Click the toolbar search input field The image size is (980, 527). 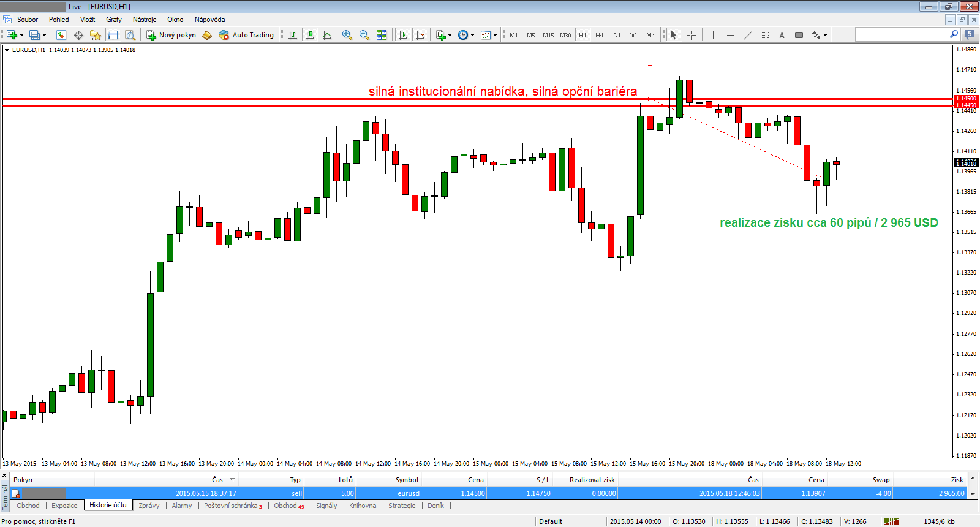(902, 34)
